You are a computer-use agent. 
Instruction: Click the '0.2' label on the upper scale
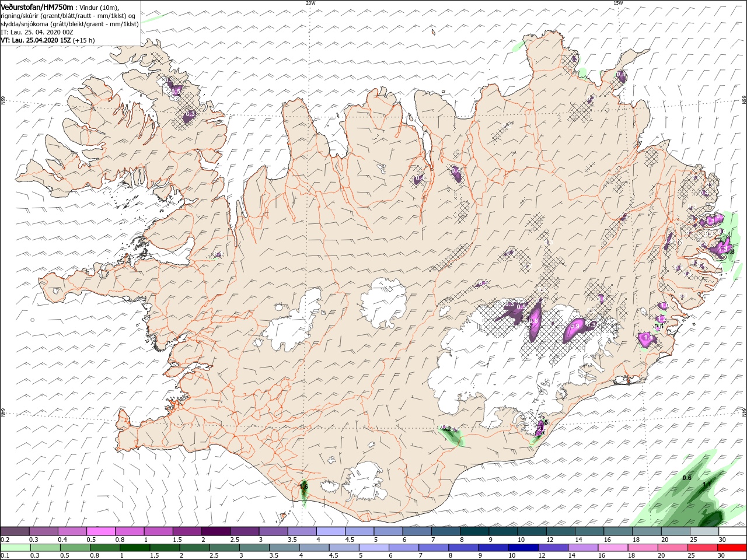[5, 540]
